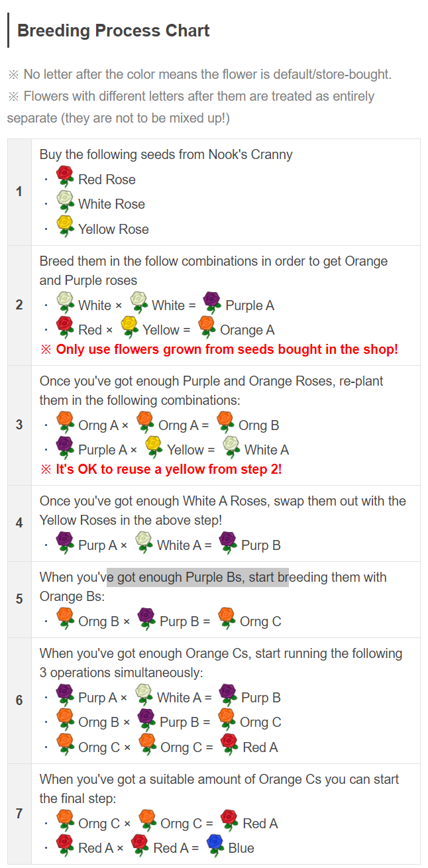Screen dimensions: 428x868
Task: Click the highlighted text in step 5
Action: click(x=197, y=577)
